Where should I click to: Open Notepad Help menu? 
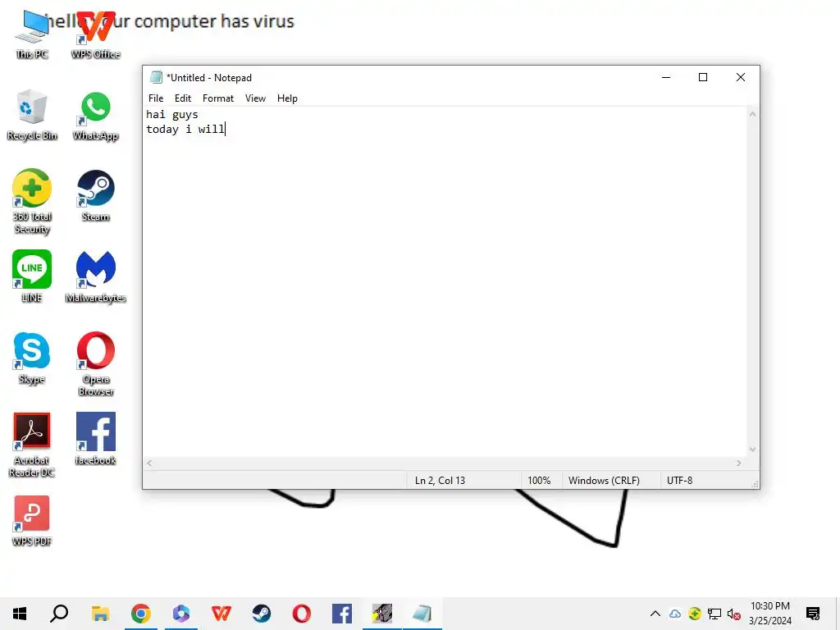tap(287, 98)
